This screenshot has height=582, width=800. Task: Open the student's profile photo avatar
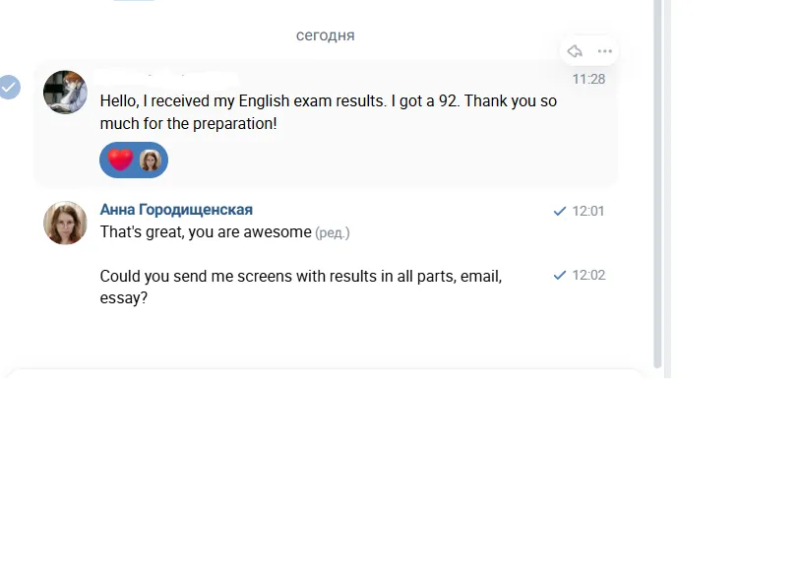65,92
